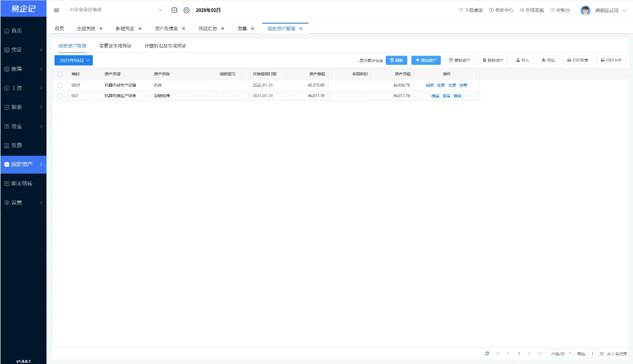Image resolution: width=633 pixels, height=364 pixels.
Task: Switch to the 凭证汇总 tab
Action: pos(208,29)
